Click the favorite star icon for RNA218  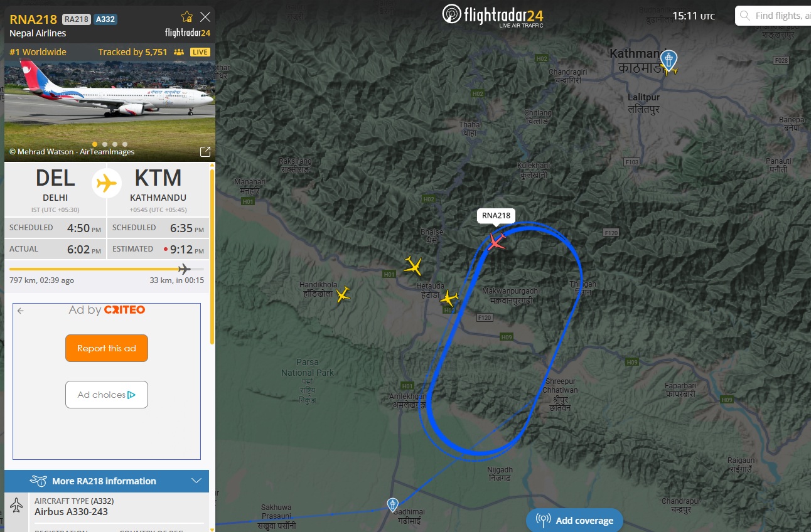coord(186,17)
